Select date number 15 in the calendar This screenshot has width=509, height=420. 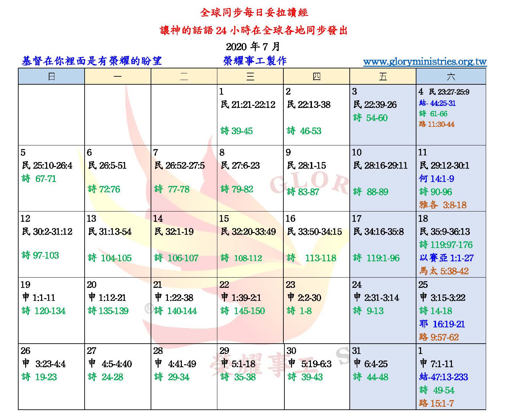[224, 218]
